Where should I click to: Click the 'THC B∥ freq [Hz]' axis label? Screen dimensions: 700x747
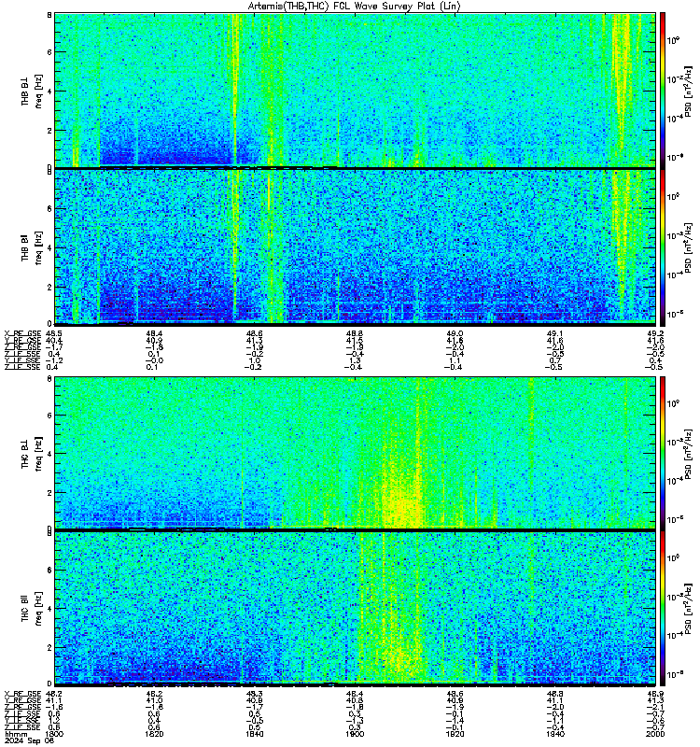(32, 610)
